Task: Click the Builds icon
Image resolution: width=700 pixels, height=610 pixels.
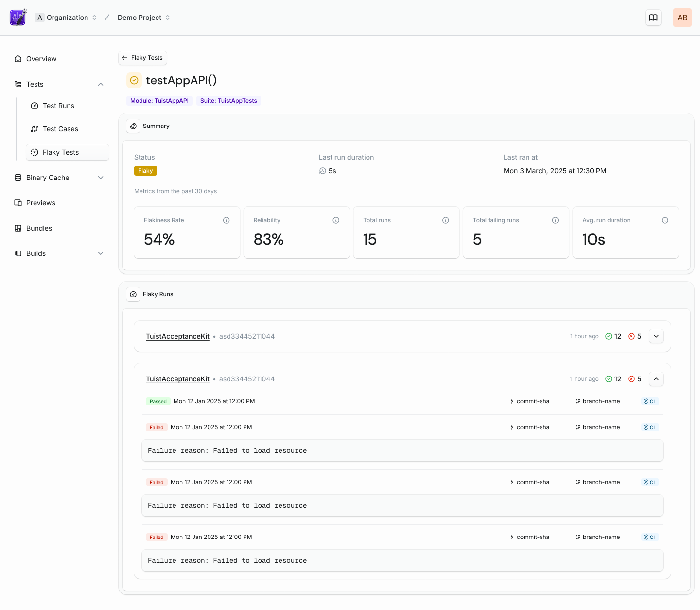Action: click(18, 253)
